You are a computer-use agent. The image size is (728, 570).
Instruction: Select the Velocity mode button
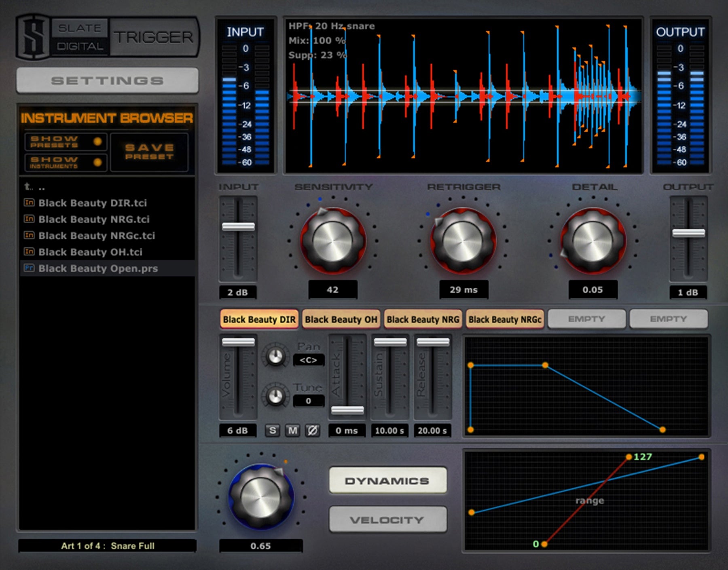click(387, 520)
